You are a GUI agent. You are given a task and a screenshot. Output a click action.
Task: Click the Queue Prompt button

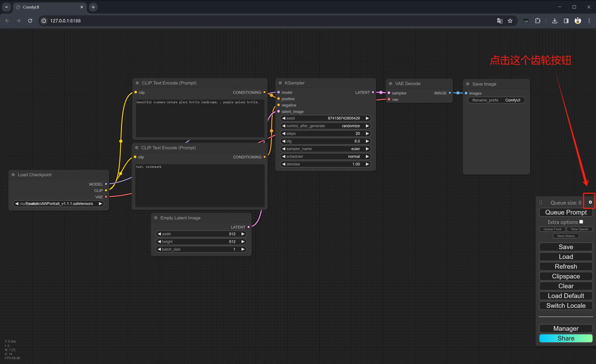(x=566, y=212)
